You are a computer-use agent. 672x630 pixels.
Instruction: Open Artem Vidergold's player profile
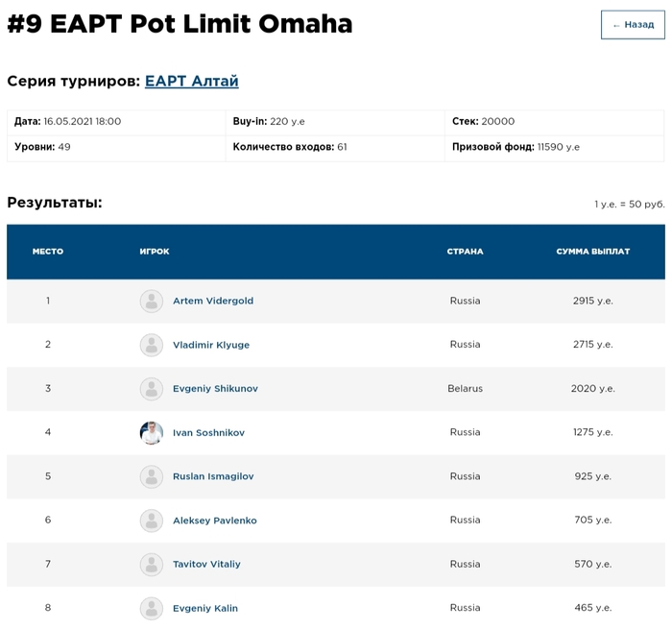click(x=213, y=302)
